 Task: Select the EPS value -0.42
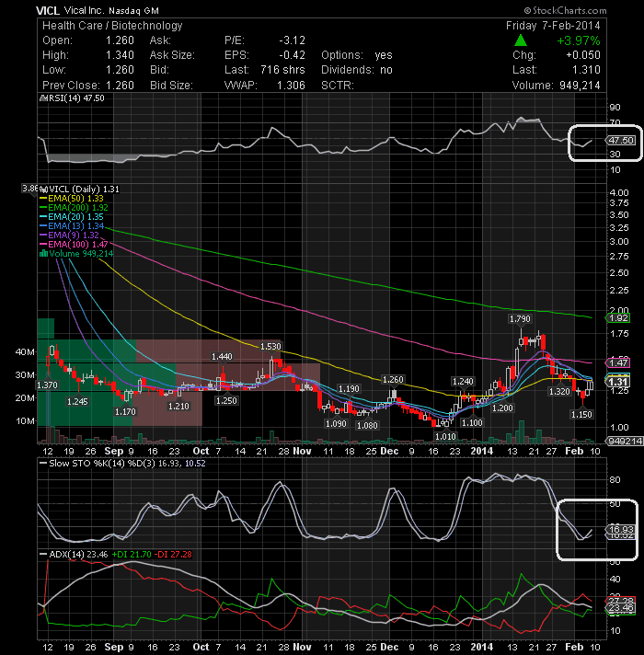pos(292,55)
